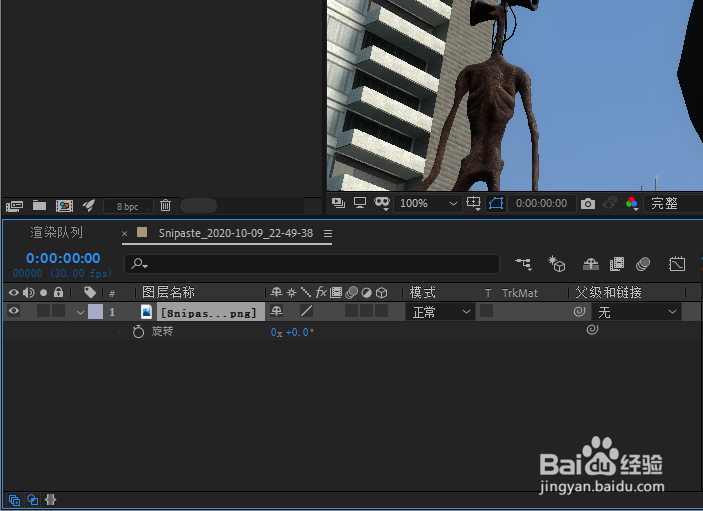Toggle the Region of Interest button
703x511 pixels.
(x=496, y=204)
